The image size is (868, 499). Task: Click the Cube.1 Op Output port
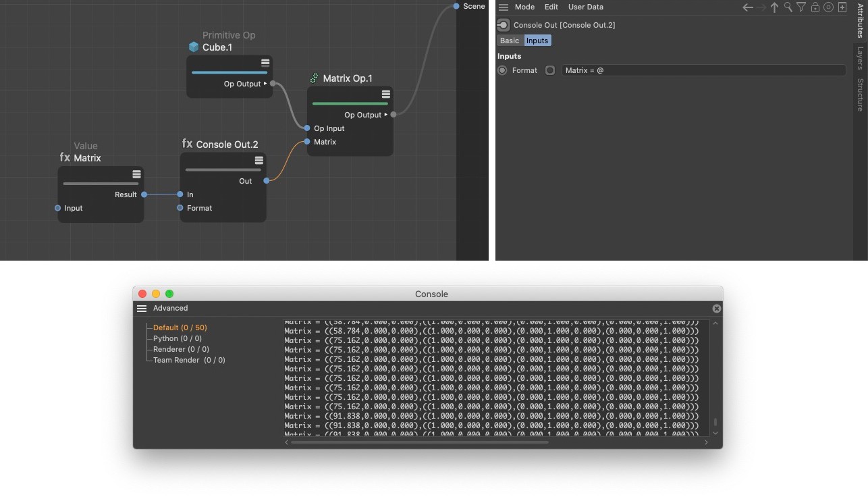click(273, 84)
